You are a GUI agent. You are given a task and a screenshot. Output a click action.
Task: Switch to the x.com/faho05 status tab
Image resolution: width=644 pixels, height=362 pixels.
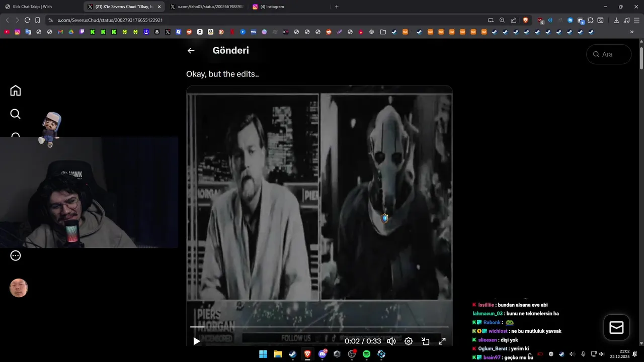click(207, 7)
